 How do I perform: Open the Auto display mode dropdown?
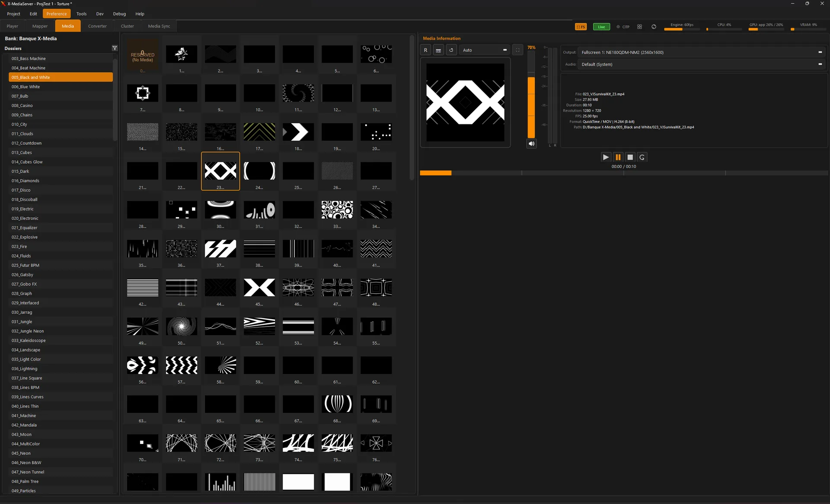pyautogui.click(x=485, y=50)
